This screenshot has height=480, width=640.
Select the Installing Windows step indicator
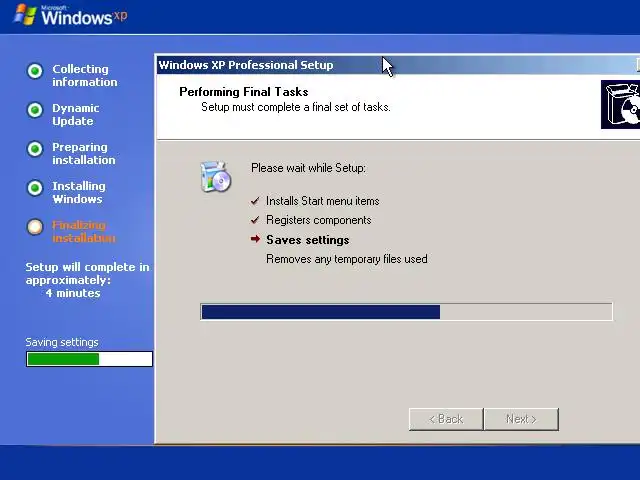coord(35,188)
